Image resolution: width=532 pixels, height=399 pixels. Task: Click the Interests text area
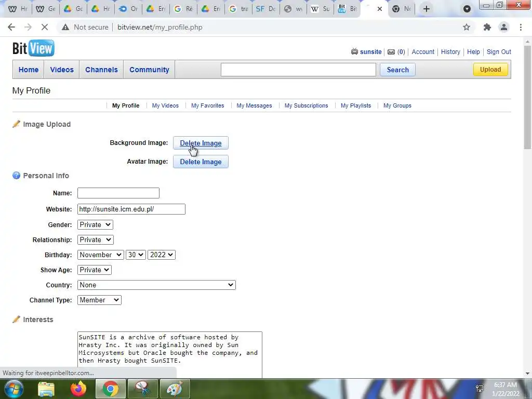pos(170,354)
